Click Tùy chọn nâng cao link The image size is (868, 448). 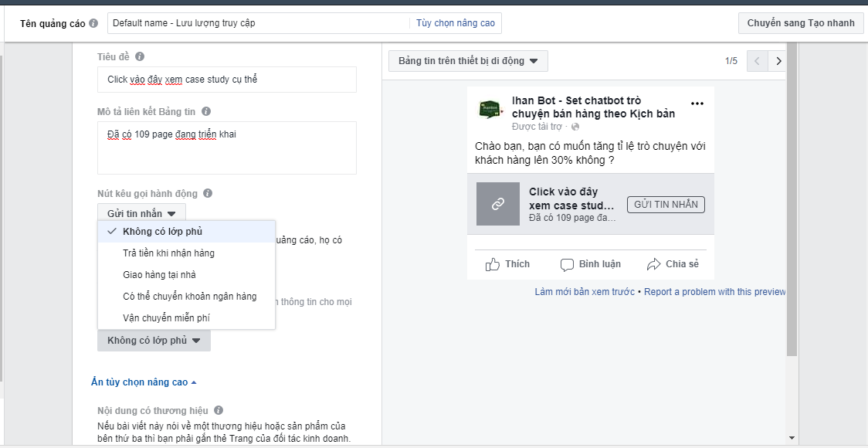tap(456, 23)
